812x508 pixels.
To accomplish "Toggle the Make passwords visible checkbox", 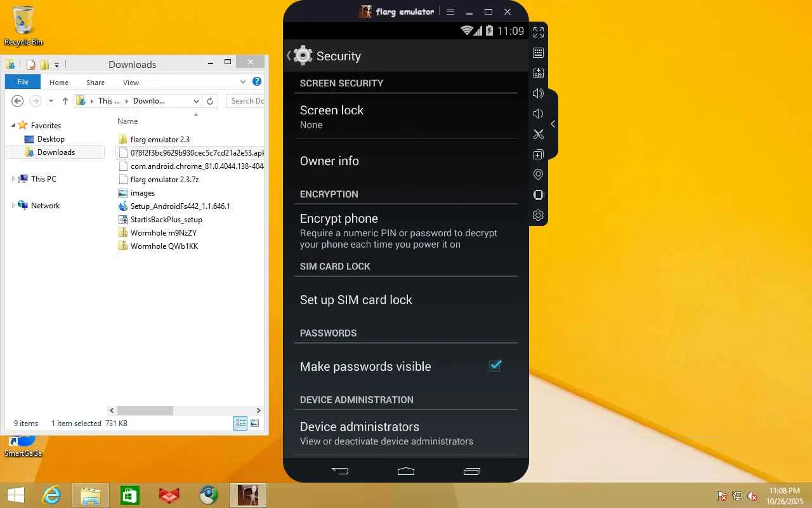I will [x=495, y=366].
